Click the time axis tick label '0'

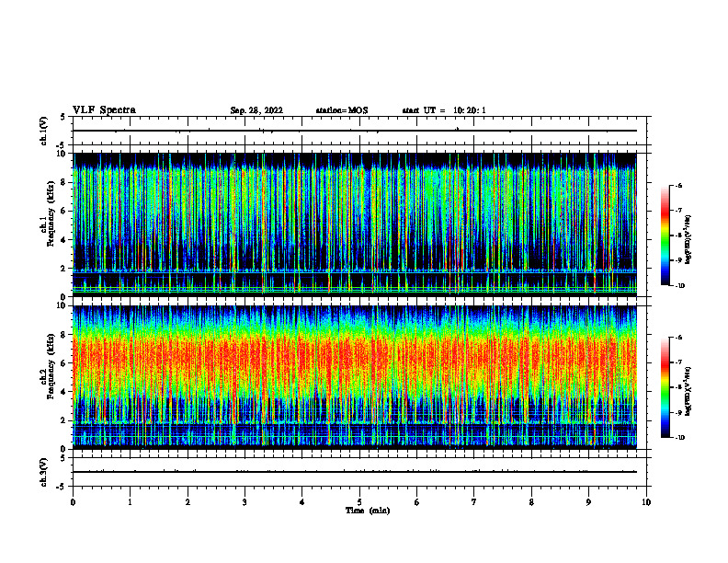coord(73,502)
